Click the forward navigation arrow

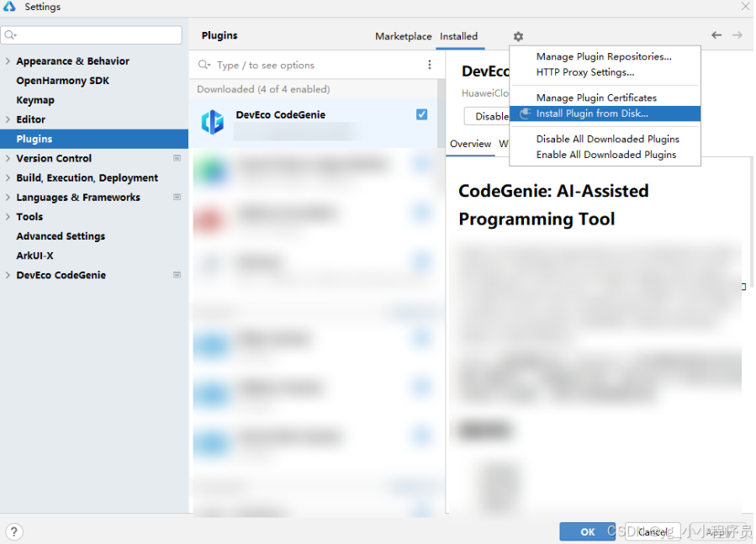click(x=739, y=34)
